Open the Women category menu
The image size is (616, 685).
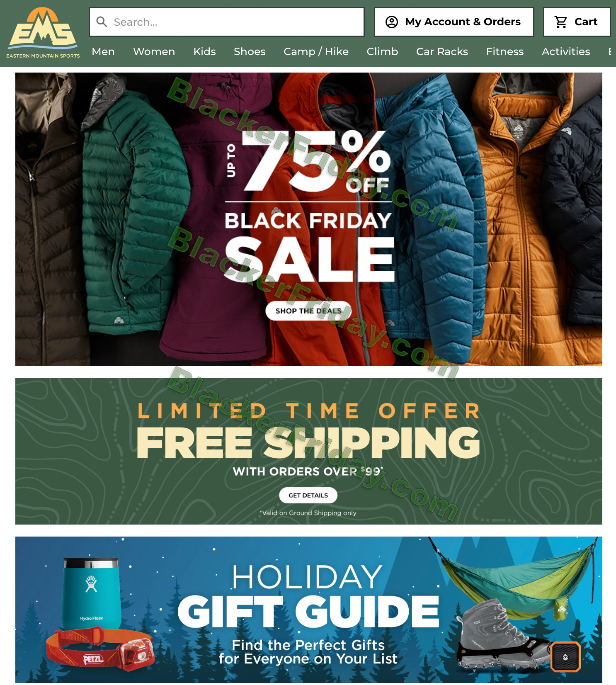(154, 51)
